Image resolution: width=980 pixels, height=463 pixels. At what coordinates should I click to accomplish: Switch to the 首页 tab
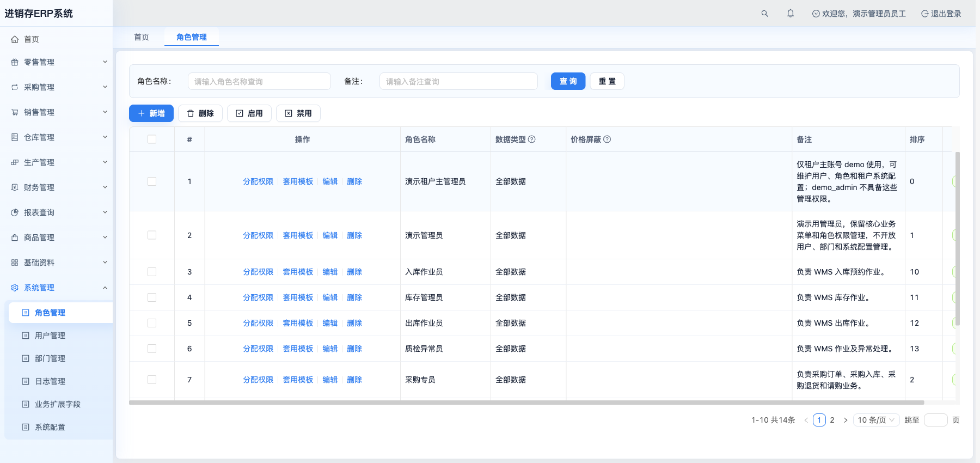142,37
